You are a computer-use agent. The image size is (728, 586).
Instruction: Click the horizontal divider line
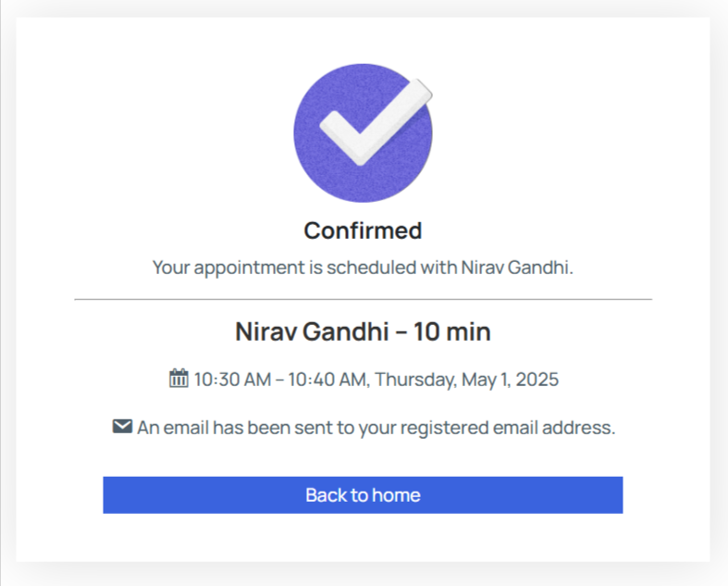click(x=363, y=300)
